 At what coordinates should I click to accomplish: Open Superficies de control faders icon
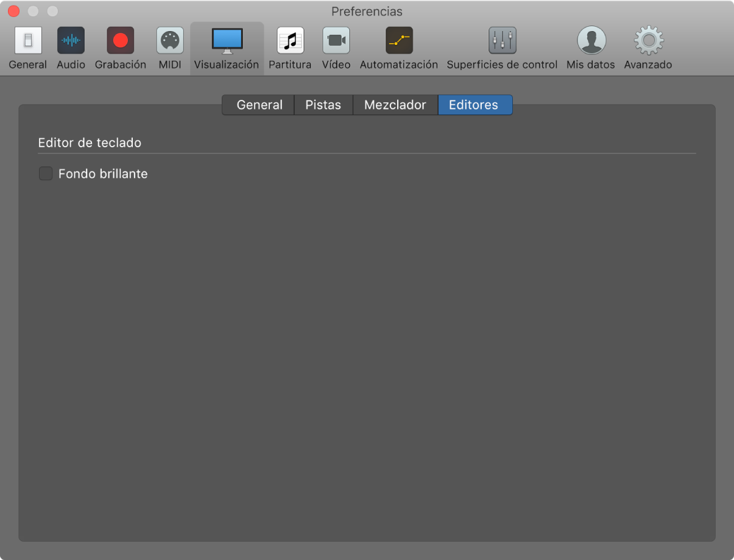502,41
